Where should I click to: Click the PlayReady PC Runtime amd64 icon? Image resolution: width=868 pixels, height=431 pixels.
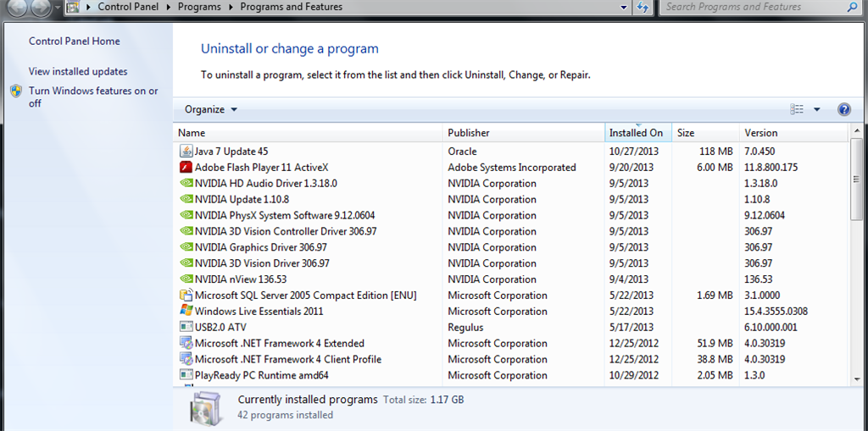pyautogui.click(x=186, y=375)
